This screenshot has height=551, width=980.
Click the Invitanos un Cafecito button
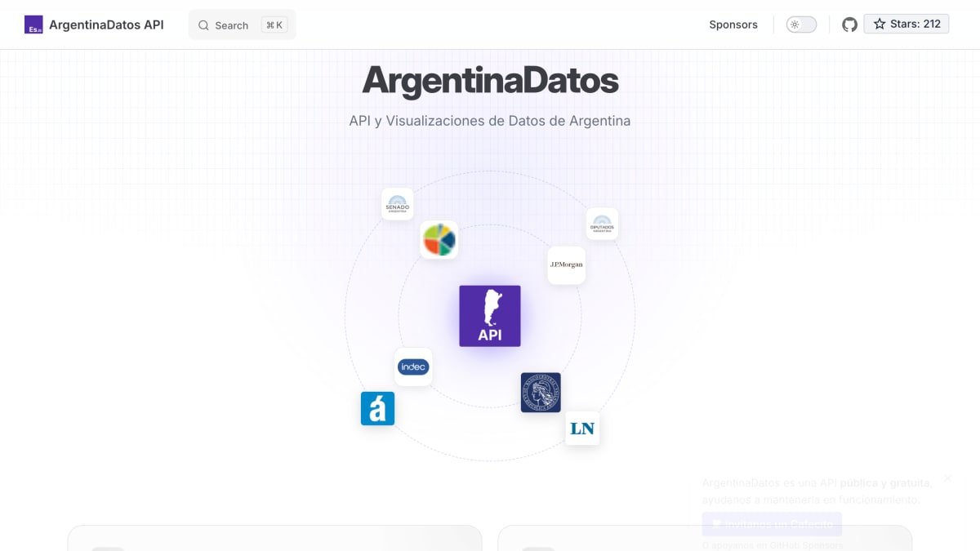772,524
